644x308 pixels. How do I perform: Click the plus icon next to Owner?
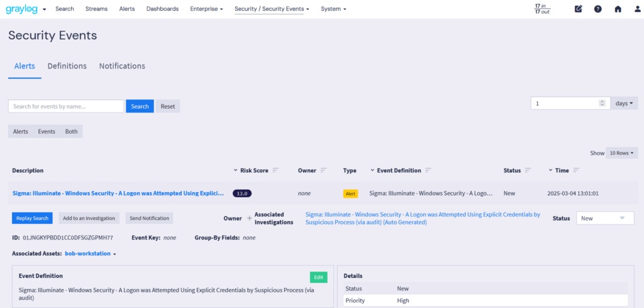[x=249, y=218]
